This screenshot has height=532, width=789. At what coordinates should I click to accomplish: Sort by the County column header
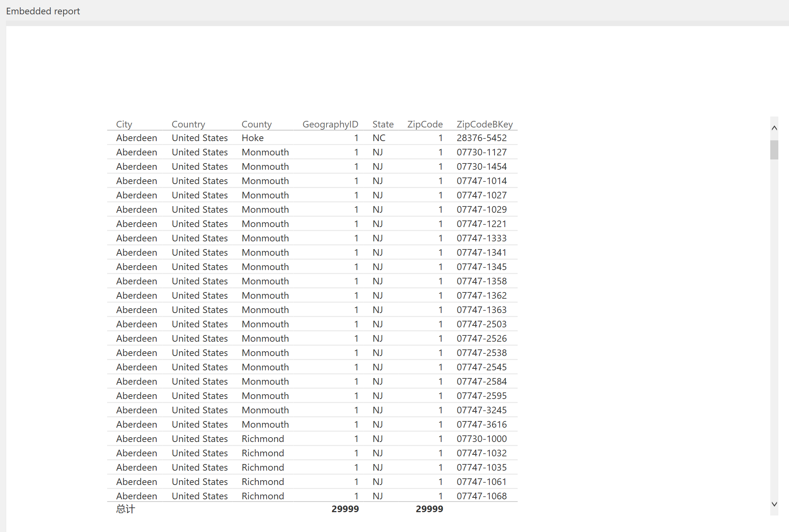click(x=256, y=124)
